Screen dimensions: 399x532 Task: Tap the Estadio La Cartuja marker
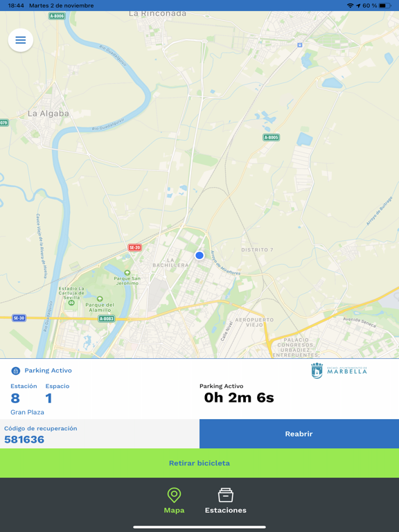[71, 303]
